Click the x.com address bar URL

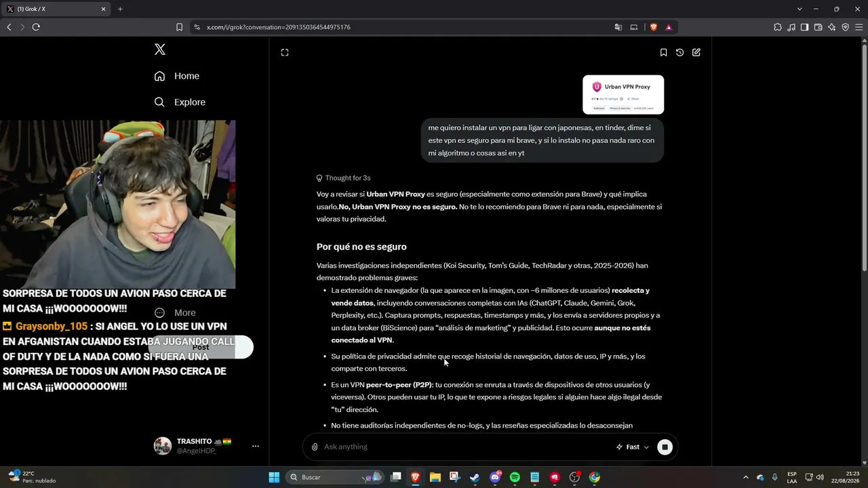coord(278,27)
